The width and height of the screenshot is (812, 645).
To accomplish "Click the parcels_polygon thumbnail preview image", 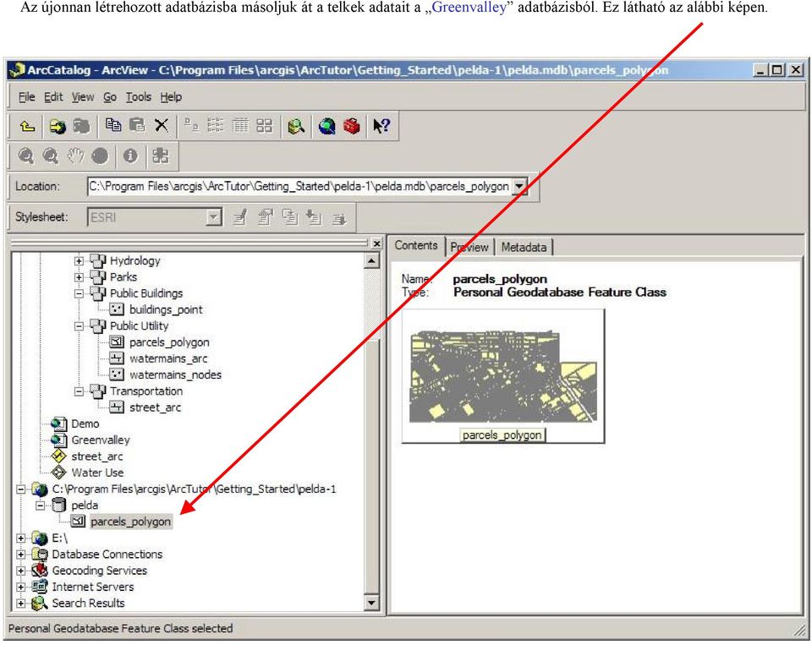I will [x=502, y=376].
